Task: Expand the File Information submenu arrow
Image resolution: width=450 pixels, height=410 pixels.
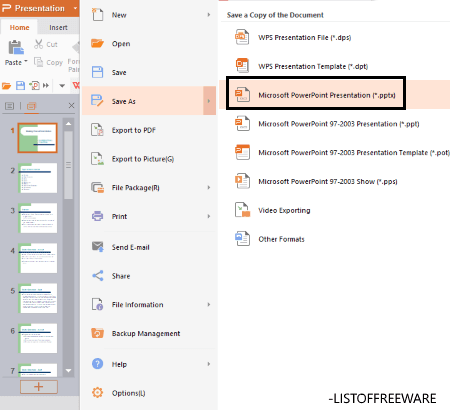Action: [209, 304]
